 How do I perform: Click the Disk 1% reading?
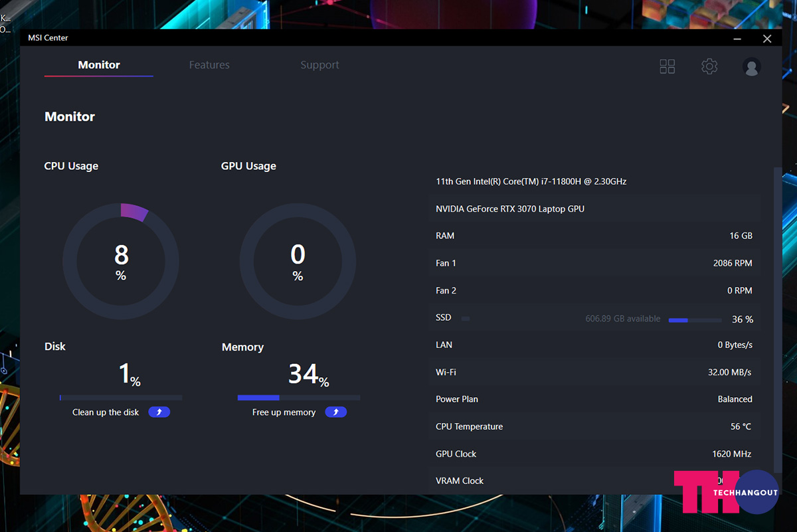(x=130, y=375)
